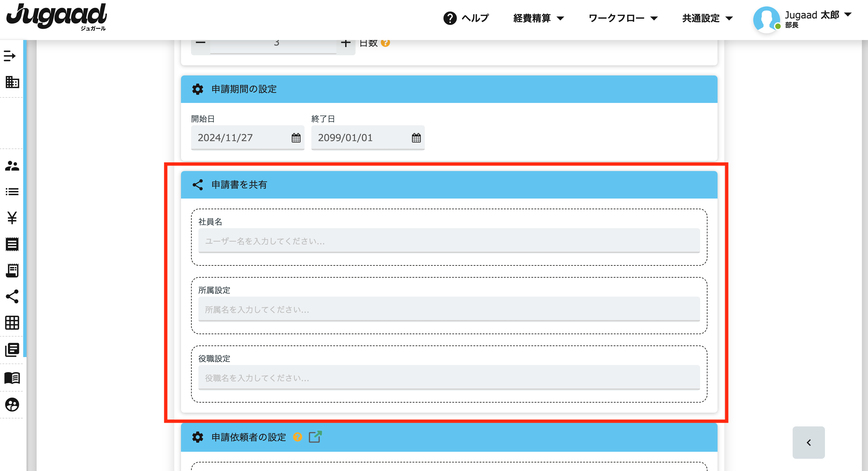Click the ヘルプ menu item
This screenshot has width=868, height=471.
[x=475, y=18]
